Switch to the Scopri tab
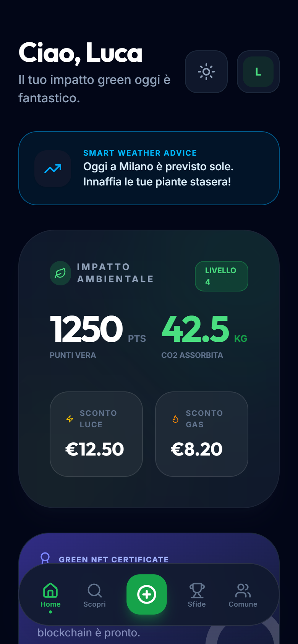The height and width of the screenshot is (644, 298). [x=94, y=594]
